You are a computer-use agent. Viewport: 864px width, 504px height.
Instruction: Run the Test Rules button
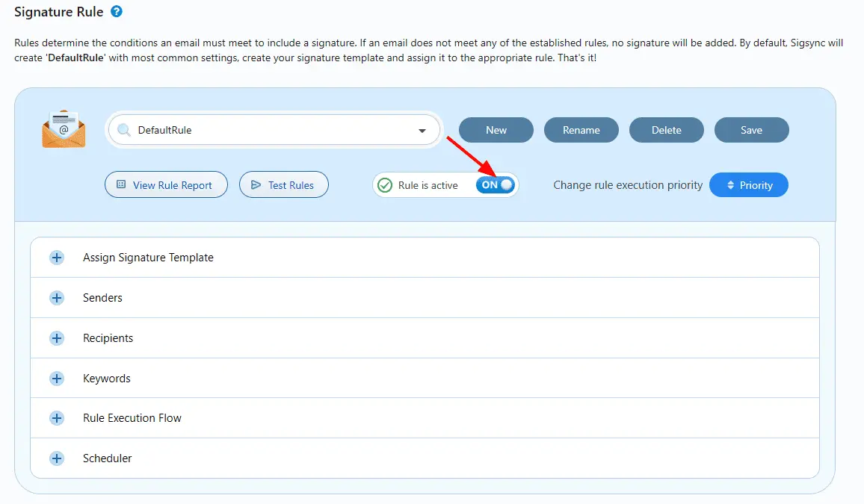click(x=284, y=185)
